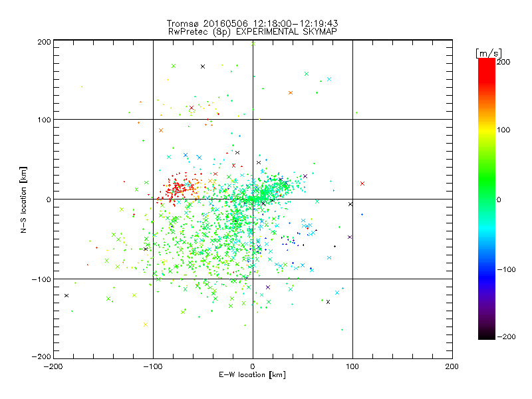Click the y-axis tick label −100
Screen dimensions: 532x399
41,279
